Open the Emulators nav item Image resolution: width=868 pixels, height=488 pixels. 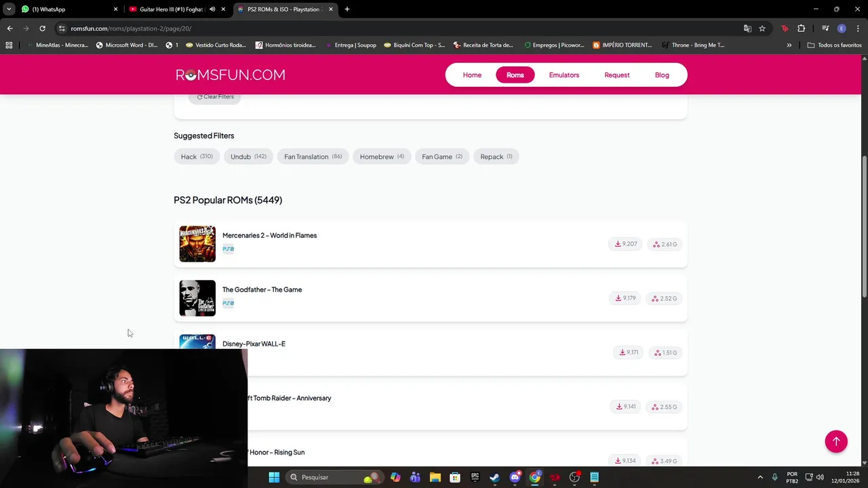click(564, 75)
